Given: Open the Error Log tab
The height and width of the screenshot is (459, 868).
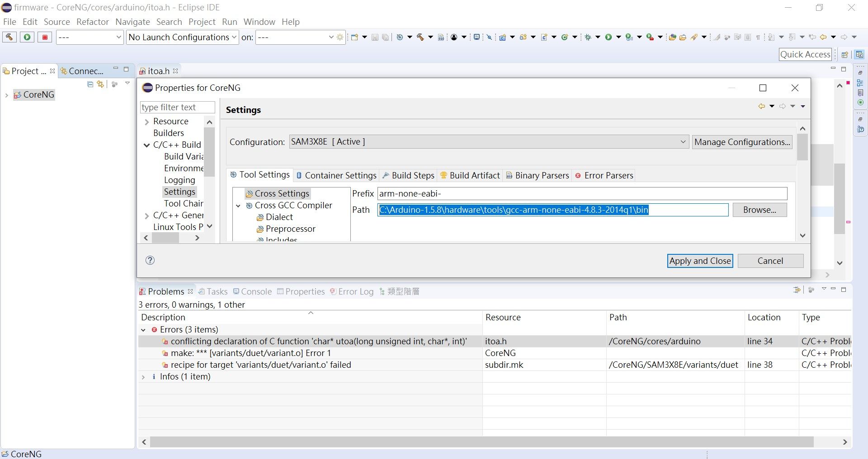Looking at the screenshot, I should coord(352,291).
